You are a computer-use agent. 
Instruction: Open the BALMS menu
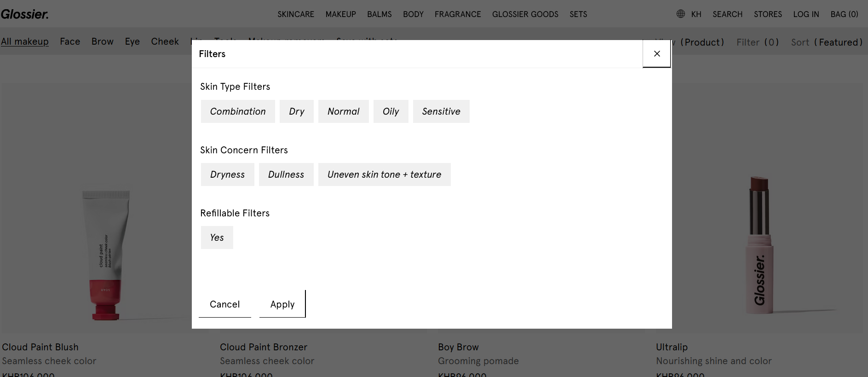click(x=379, y=14)
